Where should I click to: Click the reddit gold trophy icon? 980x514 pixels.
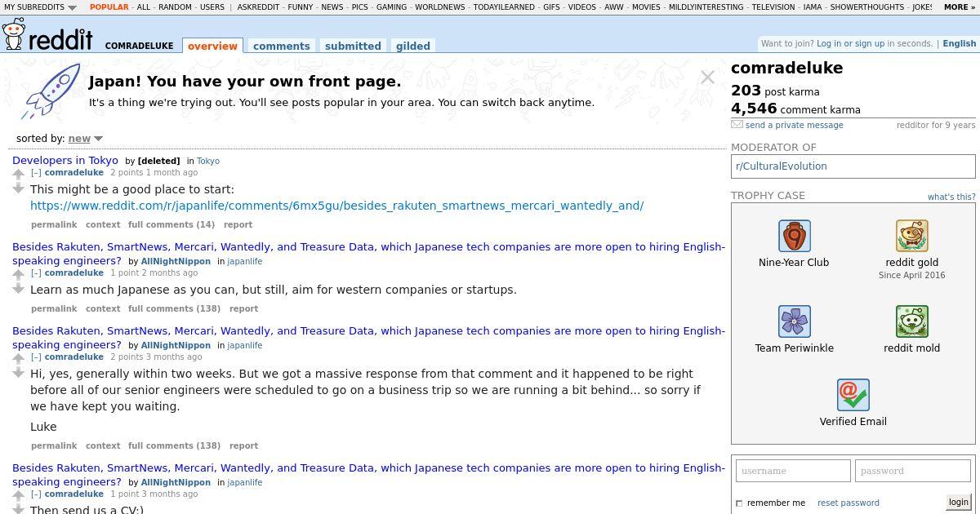[911, 236]
